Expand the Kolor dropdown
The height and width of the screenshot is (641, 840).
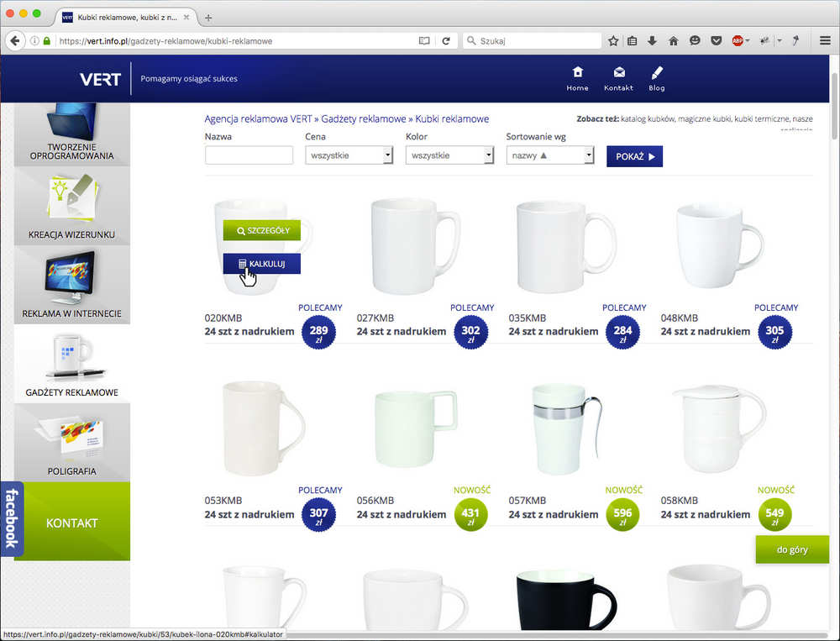449,155
